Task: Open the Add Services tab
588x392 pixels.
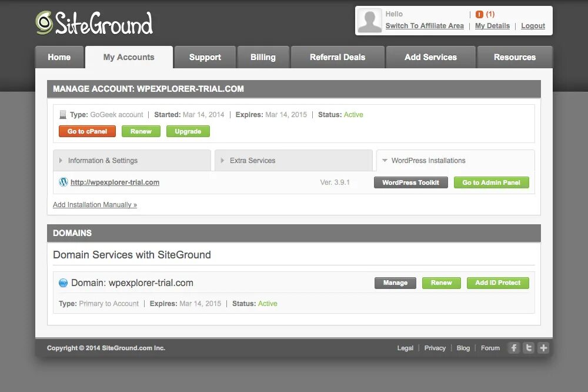Action: pyautogui.click(x=431, y=57)
